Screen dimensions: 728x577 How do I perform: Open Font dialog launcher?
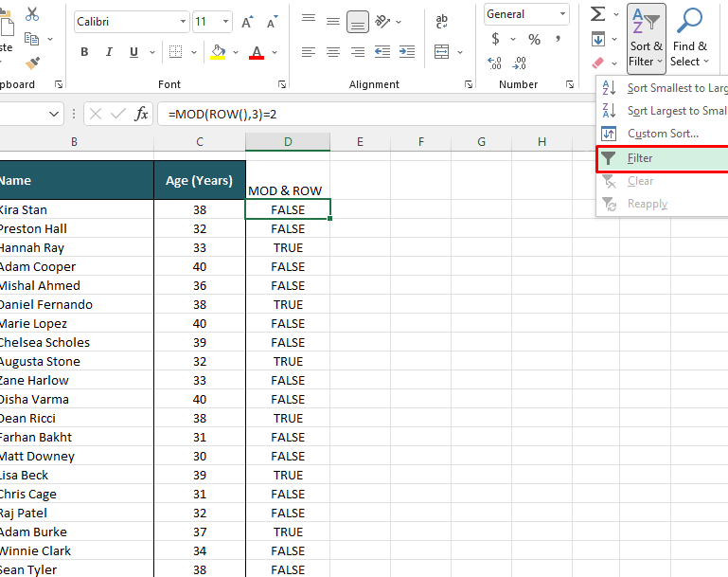click(282, 84)
